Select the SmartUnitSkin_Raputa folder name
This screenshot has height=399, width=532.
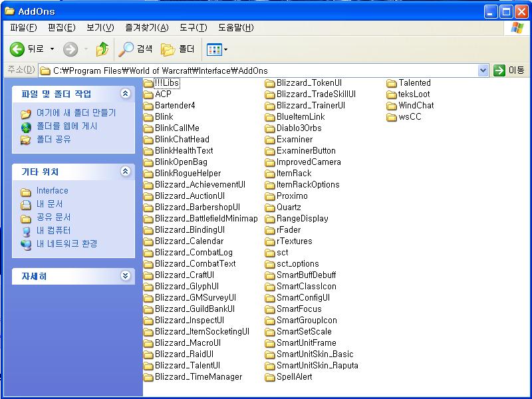pyautogui.click(x=317, y=366)
